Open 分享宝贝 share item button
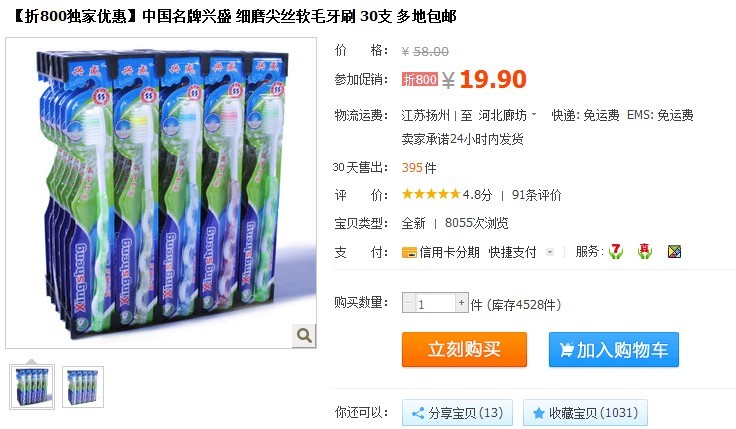This screenshot has width=736, height=429. pyautogui.click(x=457, y=413)
